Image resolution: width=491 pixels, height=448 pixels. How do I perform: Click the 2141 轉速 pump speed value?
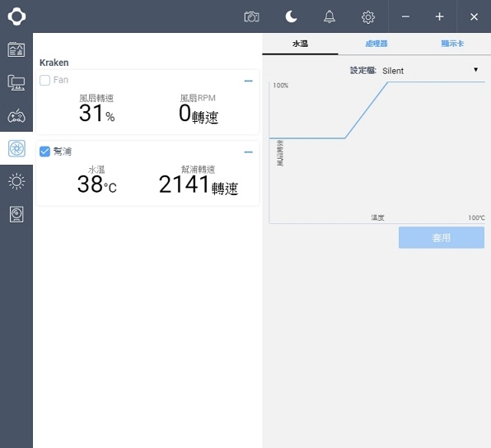(199, 184)
